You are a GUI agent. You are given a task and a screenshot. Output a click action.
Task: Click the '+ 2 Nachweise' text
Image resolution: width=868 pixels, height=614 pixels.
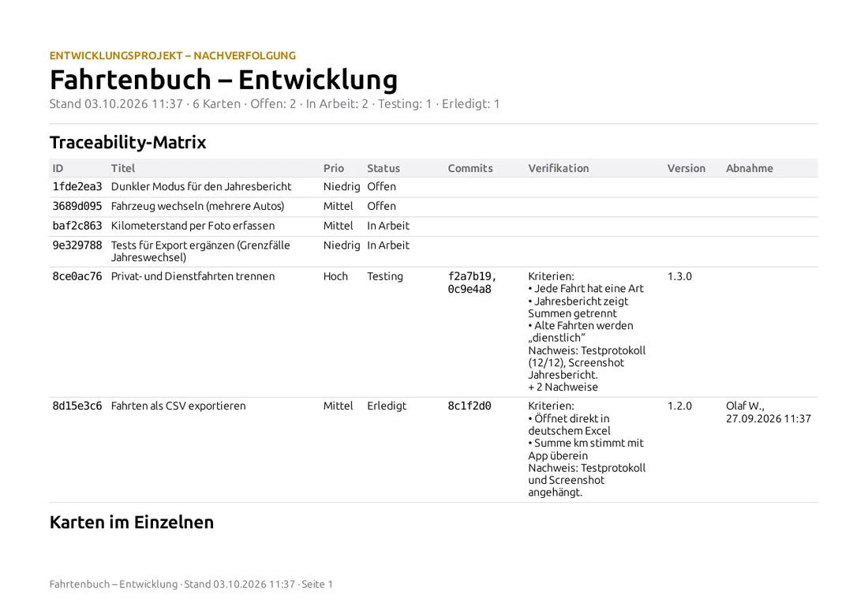pos(563,387)
